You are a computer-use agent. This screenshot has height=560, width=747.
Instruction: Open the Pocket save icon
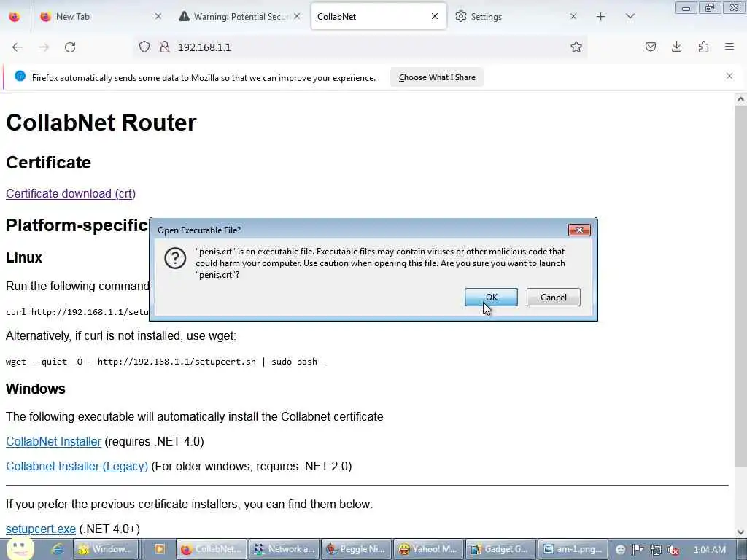[x=650, y=47]
